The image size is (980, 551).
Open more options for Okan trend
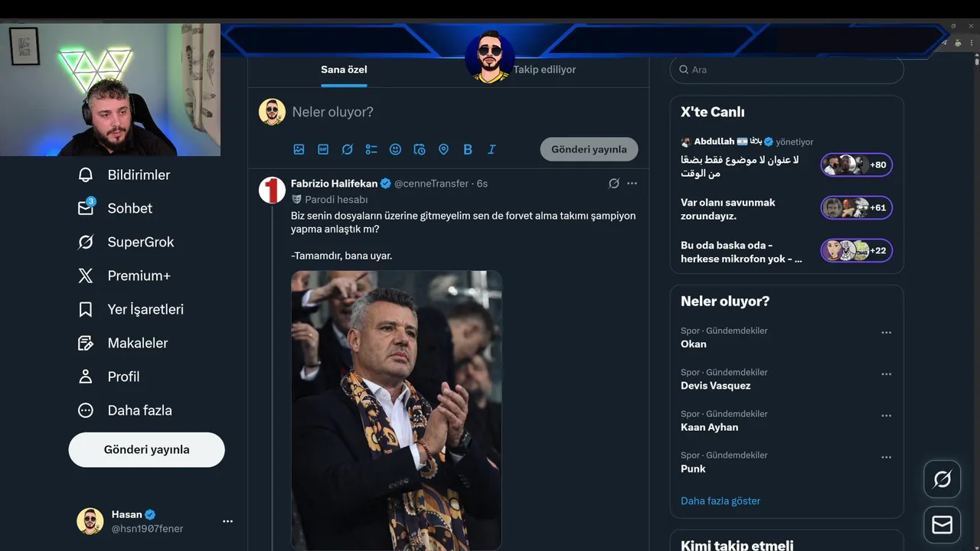(886, 333)
